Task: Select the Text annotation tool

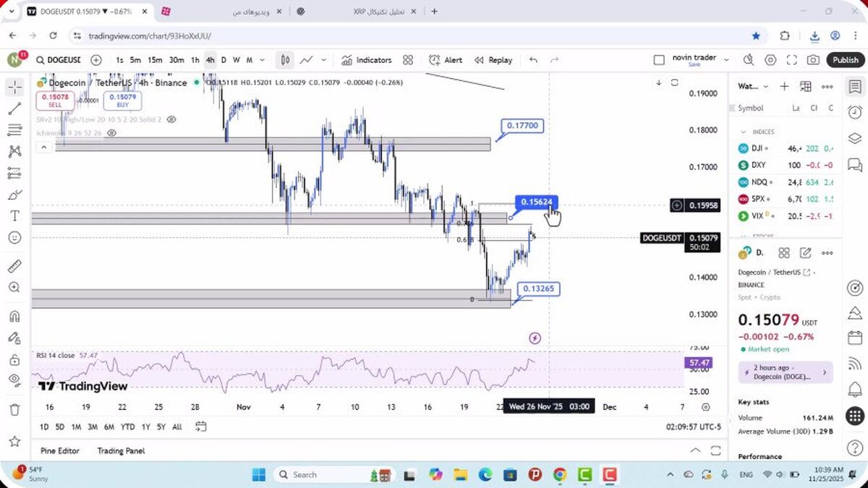Action: point(14,216)
